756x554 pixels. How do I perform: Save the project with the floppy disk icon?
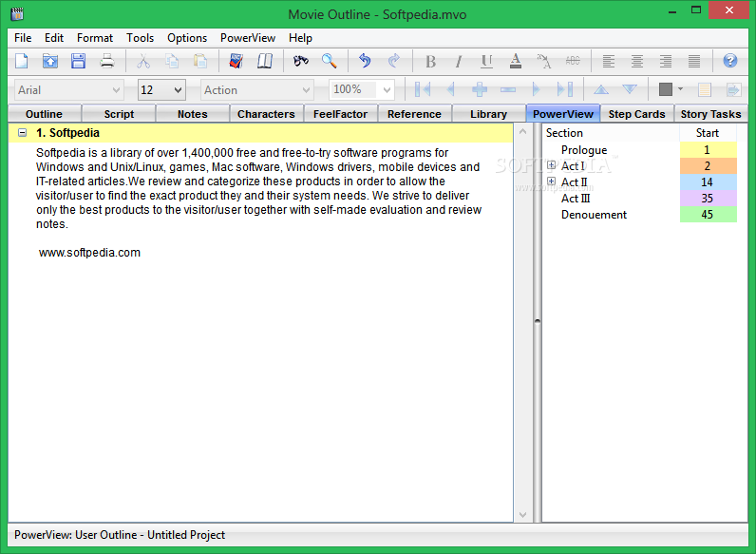(78, 61)
